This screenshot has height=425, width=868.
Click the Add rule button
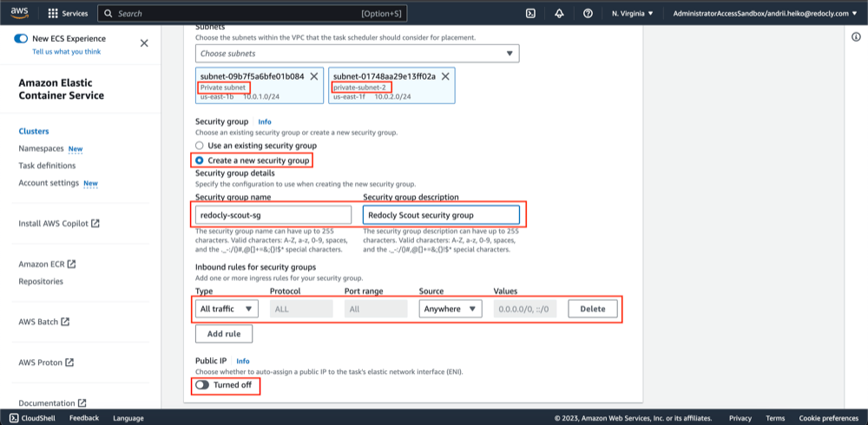pos(224,334)
